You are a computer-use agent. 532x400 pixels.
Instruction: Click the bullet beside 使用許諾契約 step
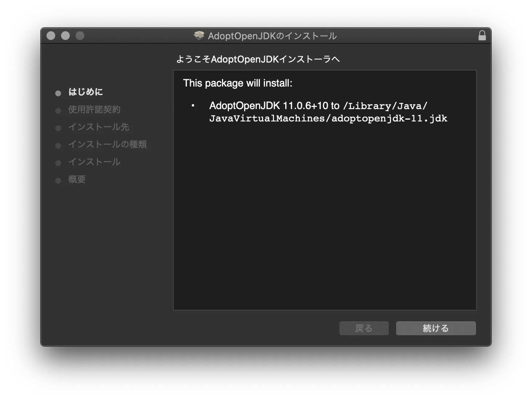pos(58,111)
